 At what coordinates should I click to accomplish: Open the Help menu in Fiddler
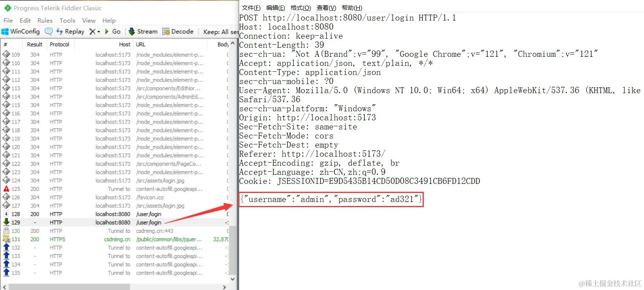click(x=109, y=21)
